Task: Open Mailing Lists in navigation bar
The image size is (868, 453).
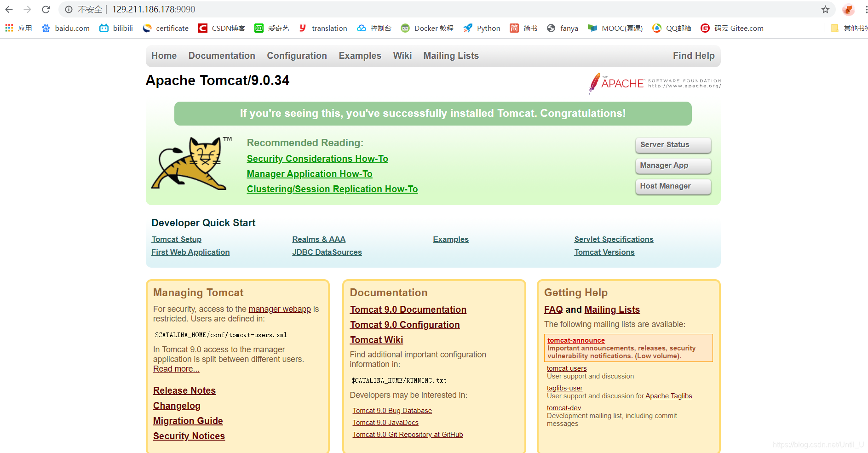Action: click(451, 56)
